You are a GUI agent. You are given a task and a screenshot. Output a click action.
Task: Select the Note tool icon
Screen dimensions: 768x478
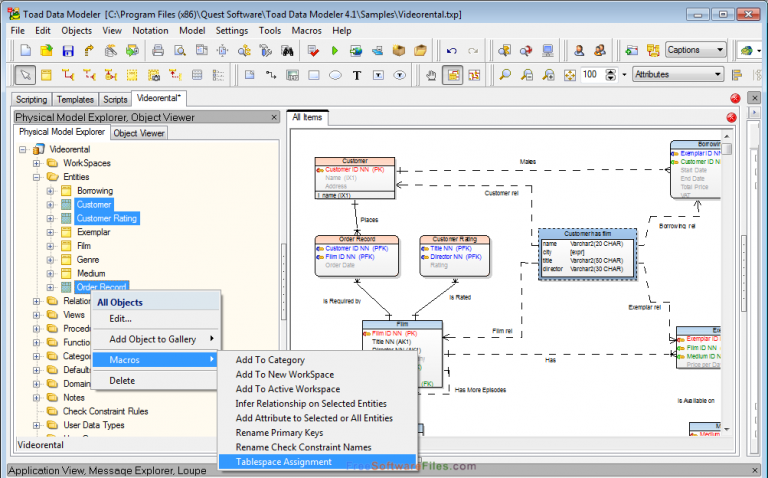[250, 75]
